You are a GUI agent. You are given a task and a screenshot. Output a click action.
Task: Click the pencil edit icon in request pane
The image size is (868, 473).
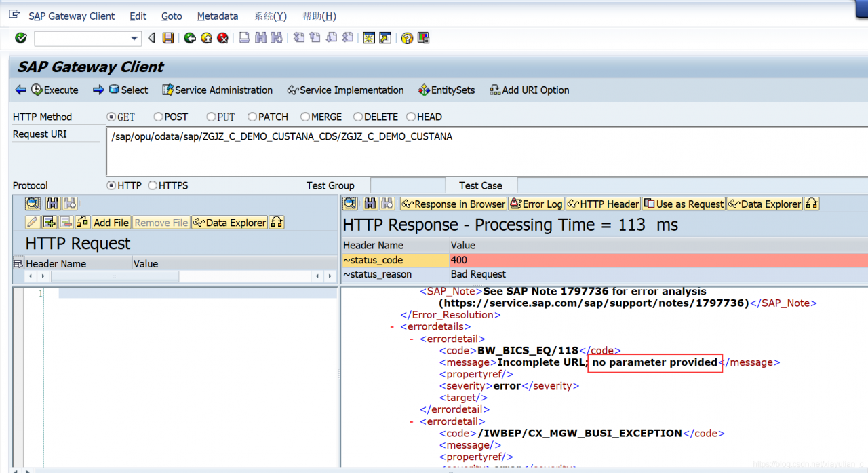[33, 223]
